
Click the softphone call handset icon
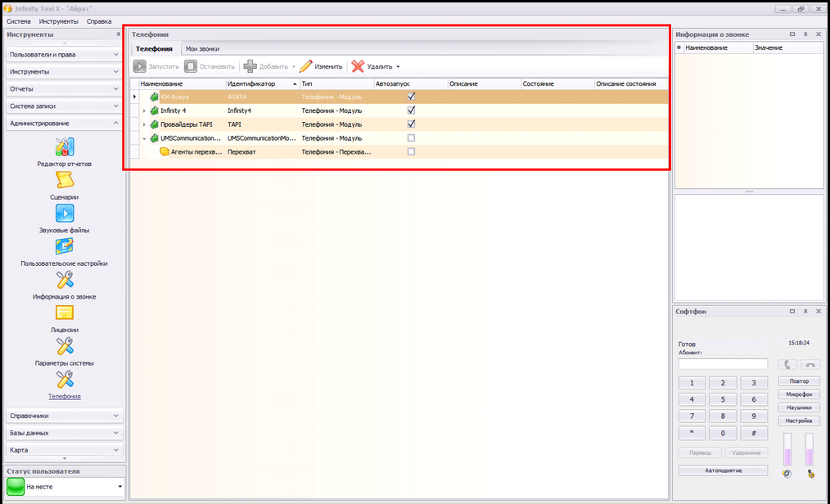tap(787, 364)
